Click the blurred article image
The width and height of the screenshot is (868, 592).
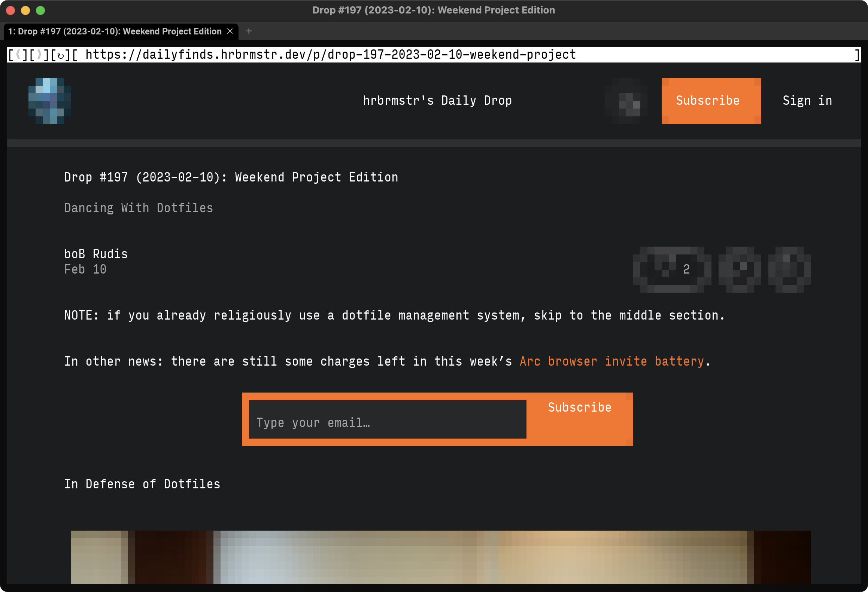tap(441, 557)
